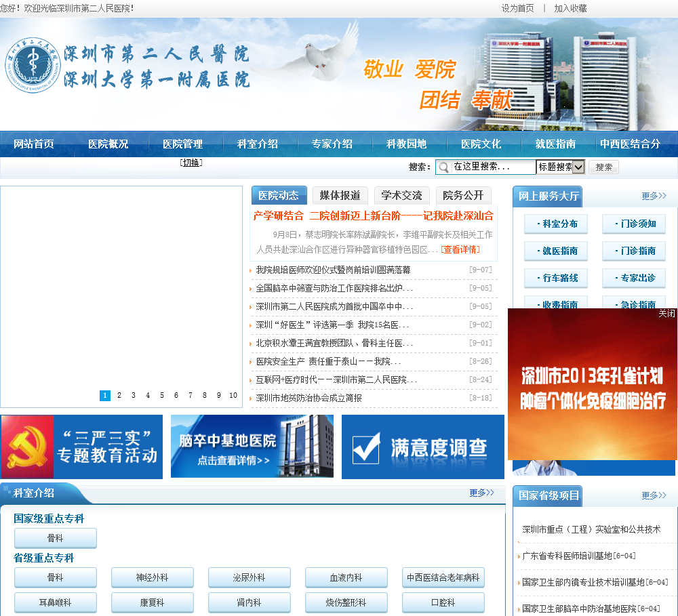Open the 专家介绍 menu item

tap(332, 144)
